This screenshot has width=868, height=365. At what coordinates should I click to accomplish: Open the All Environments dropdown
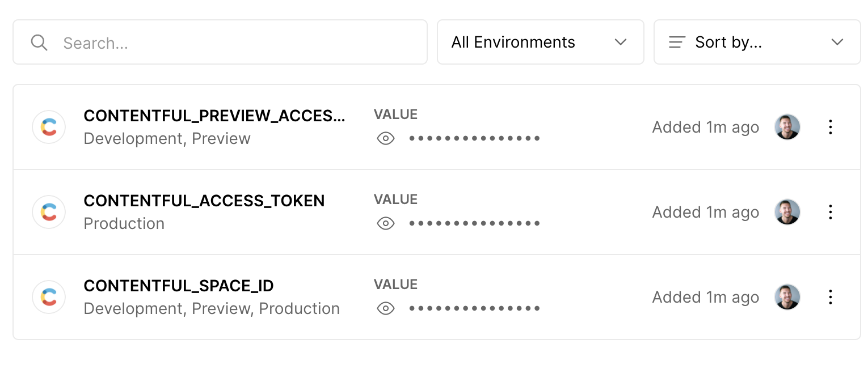click(x=540, y=42)
